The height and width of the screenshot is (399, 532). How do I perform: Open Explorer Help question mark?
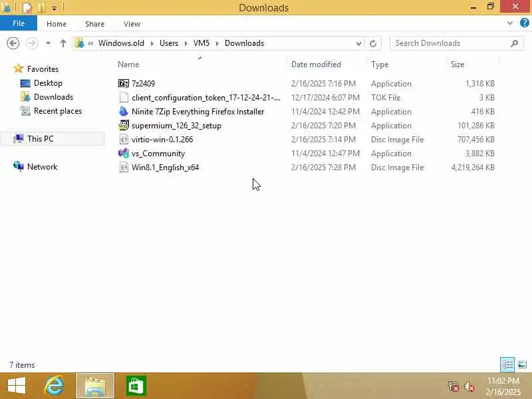tap(524, 23)
